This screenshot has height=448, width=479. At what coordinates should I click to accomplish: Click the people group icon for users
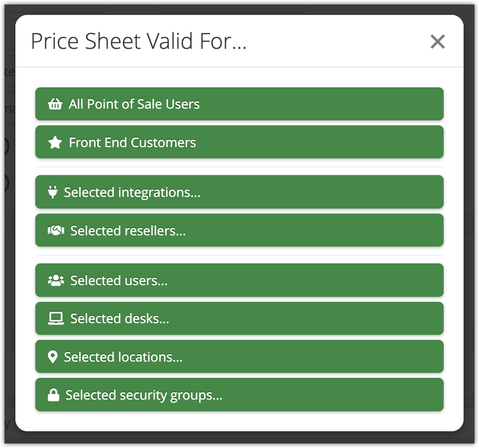click(x=56, y=281)
